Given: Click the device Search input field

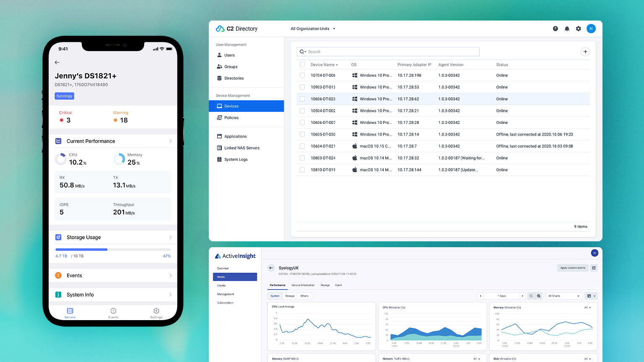Looking at the screenshot, I should 387,51.
